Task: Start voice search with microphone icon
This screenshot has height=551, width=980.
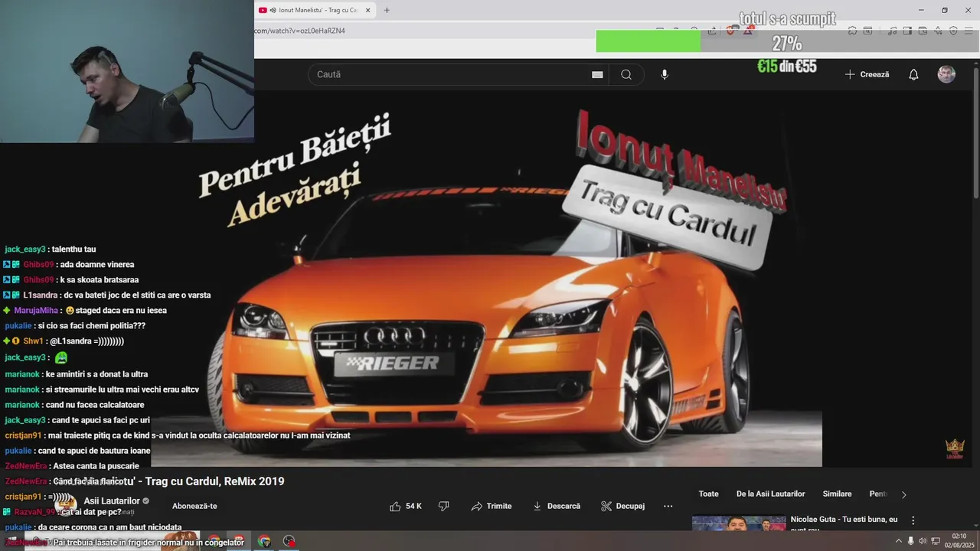Action: click(x=665, y=74)
